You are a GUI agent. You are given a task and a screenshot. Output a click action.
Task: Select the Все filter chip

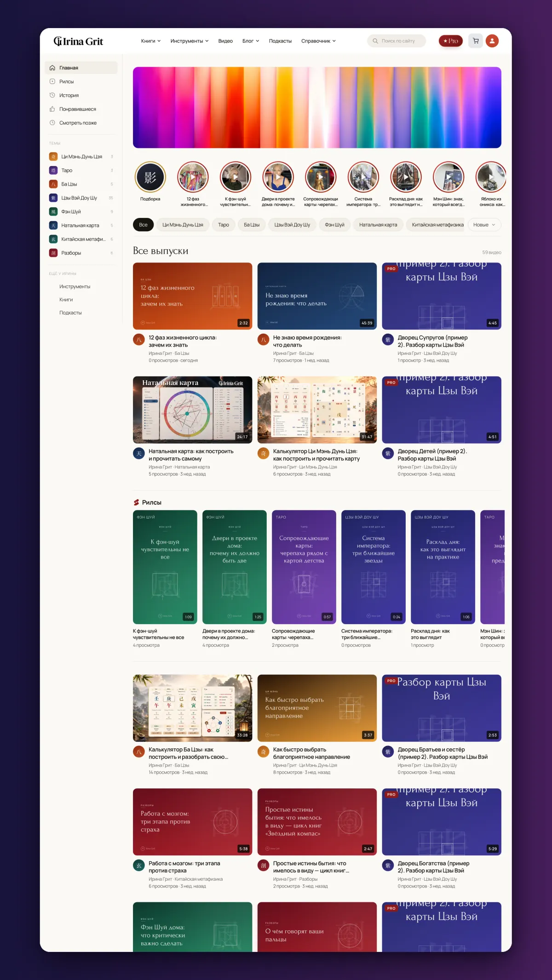(143, 225)
